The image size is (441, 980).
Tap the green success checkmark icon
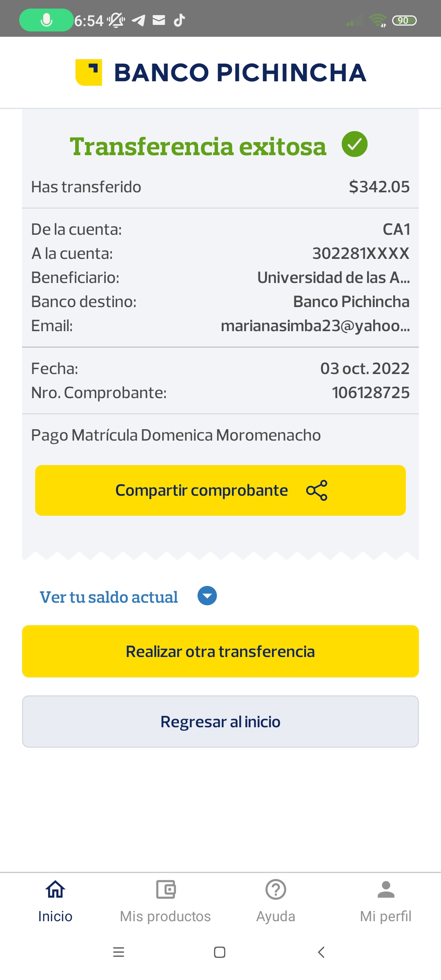354,144
